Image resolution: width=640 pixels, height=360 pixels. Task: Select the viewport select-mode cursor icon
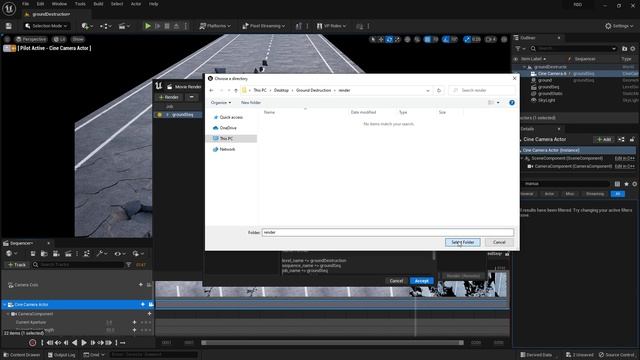tap(373, 39)
